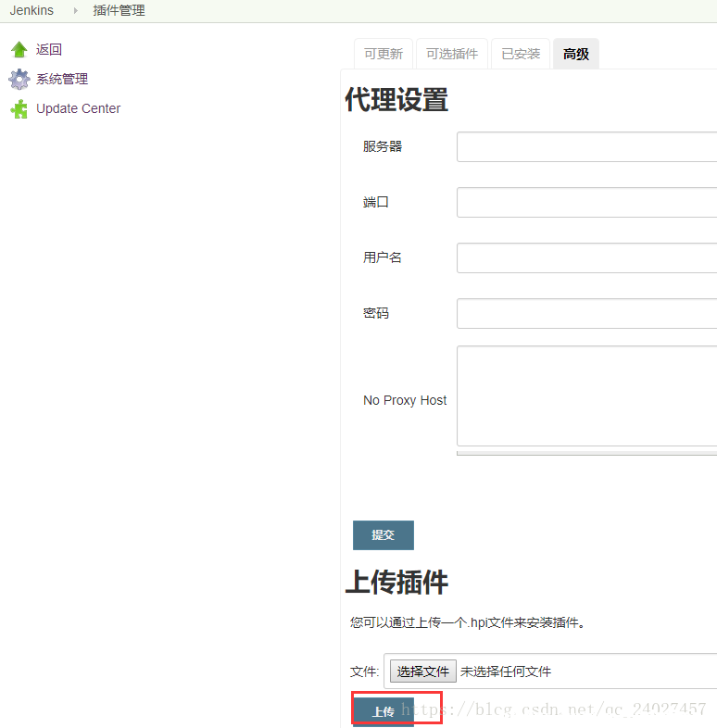The width and height of the screenshot is (717, 728).
Task: Focus the 服务器 input field
Action: coord(587,146)
